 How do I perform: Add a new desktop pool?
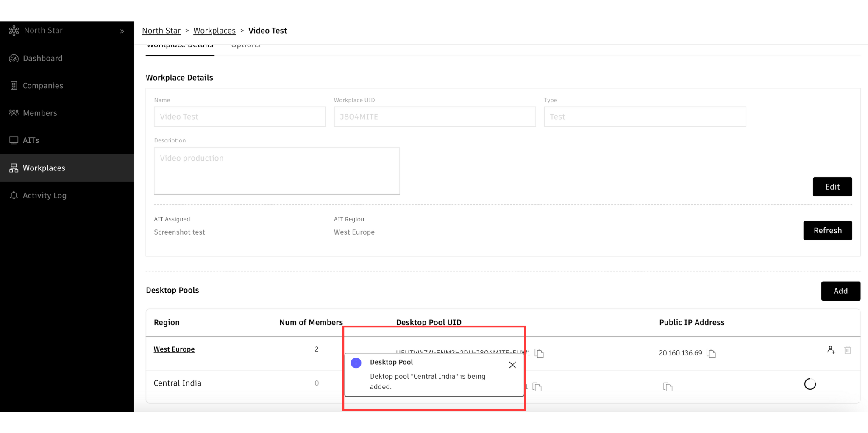point(840,291)
